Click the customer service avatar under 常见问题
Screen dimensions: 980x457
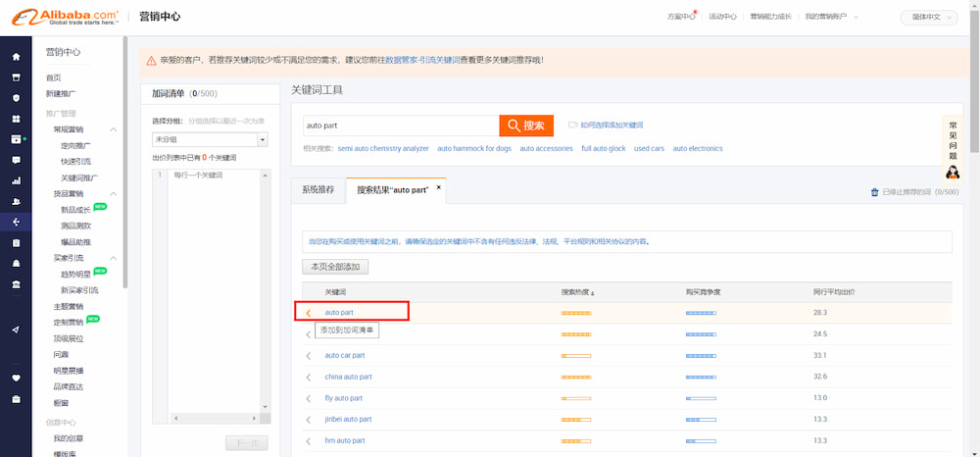point(953,172)
